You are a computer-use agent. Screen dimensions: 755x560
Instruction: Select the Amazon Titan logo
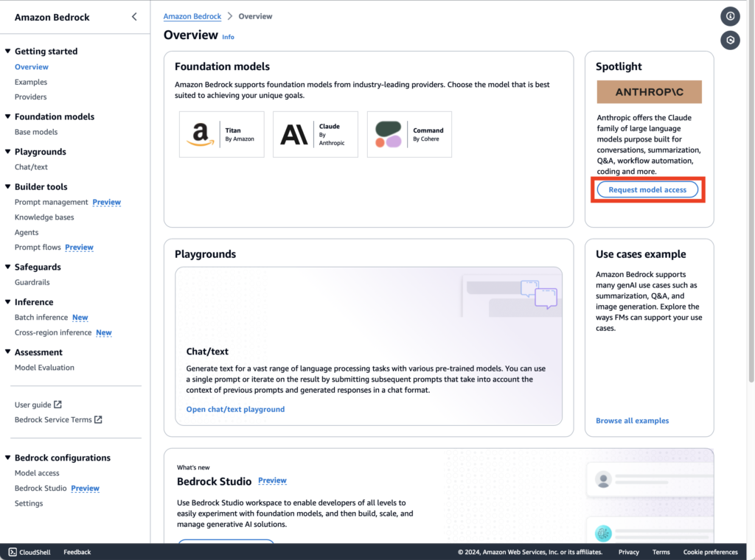(201, 134)
